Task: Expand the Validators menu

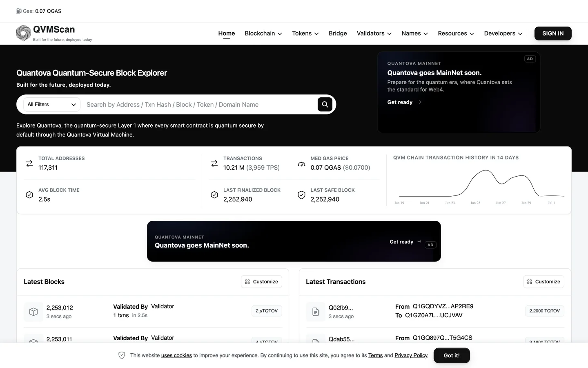Action: pos(374,34)
